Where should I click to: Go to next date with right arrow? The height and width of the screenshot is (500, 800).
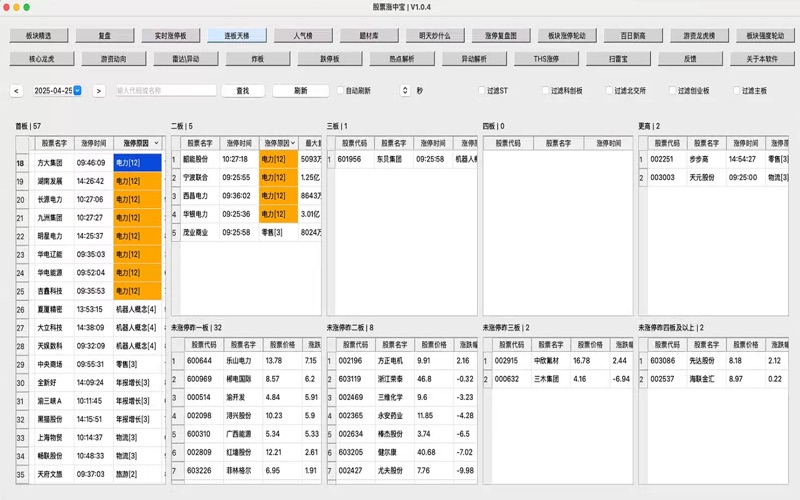tap(98, 91)
